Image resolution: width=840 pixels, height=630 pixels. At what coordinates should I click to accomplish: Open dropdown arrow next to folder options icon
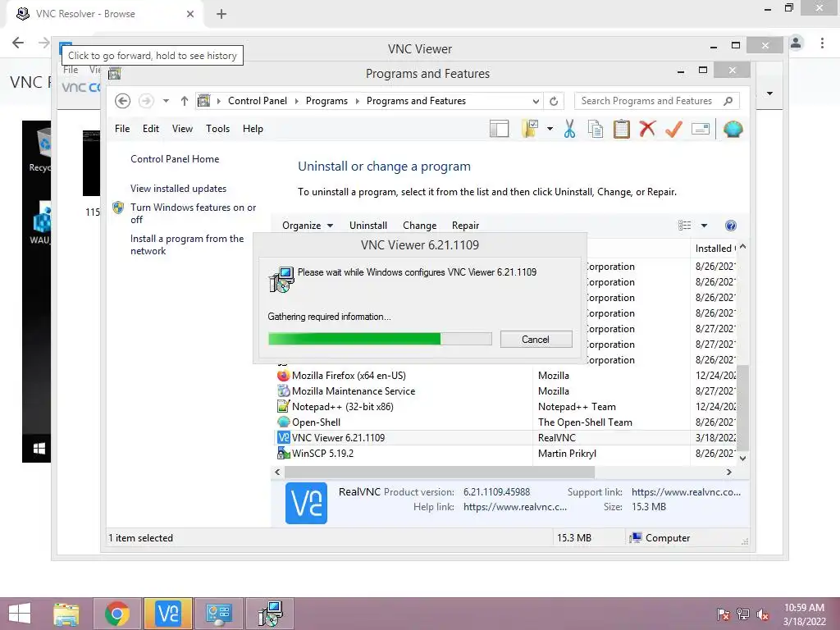tap(550, 129)
